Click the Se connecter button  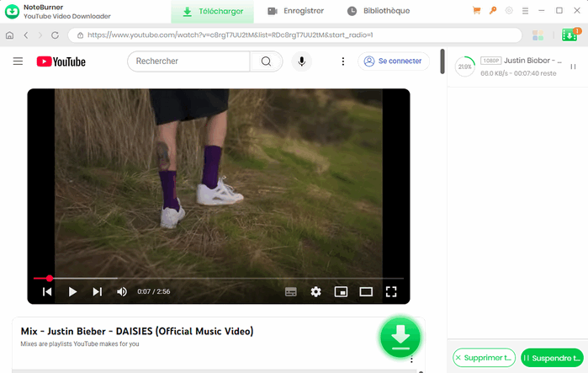click(394, 61)
